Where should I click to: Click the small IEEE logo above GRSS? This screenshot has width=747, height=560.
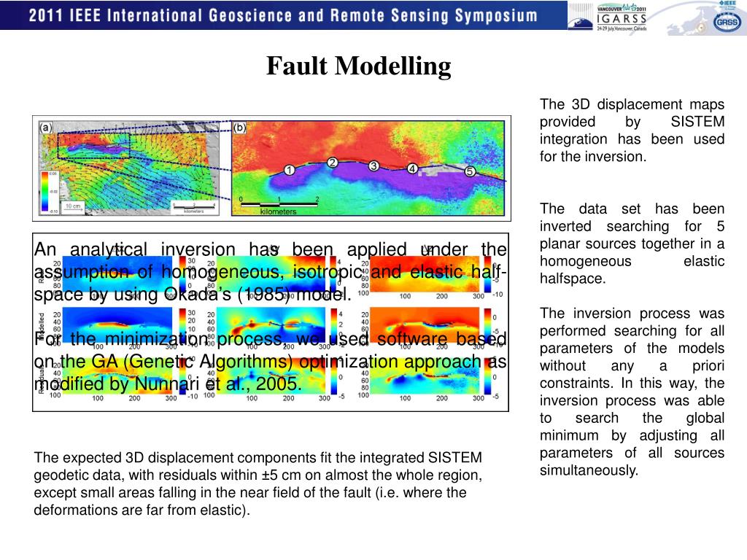coord(727,4)
